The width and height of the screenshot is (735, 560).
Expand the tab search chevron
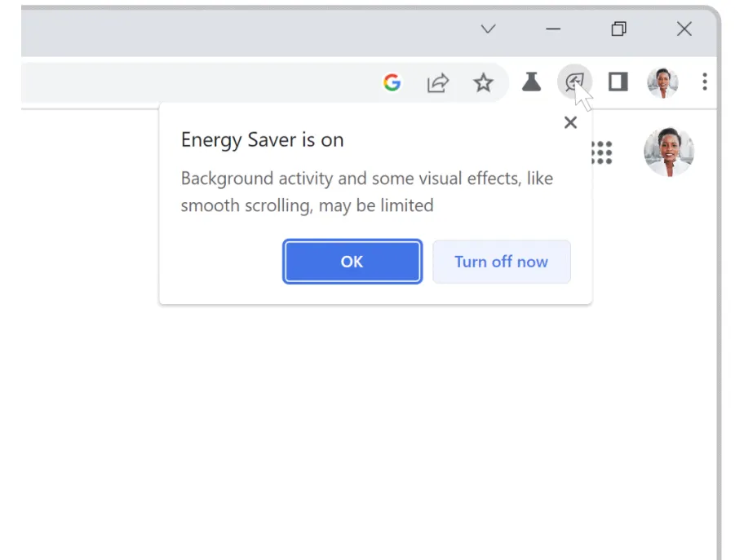[x=488, y=29]
